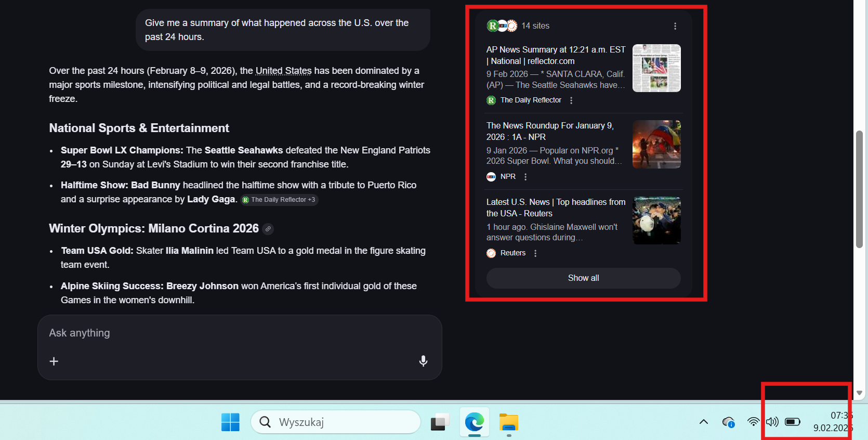Open the taskbar clock and date
868x440 pixels.
point(832,422)
